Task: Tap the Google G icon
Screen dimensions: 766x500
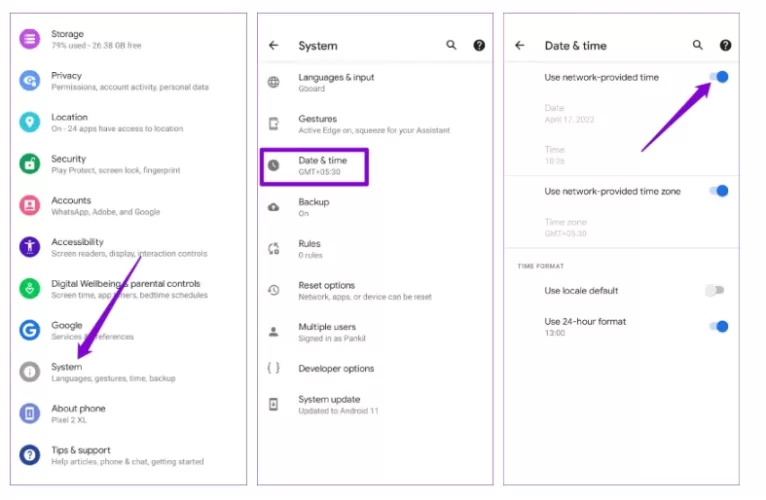Action: click(30, 330)
